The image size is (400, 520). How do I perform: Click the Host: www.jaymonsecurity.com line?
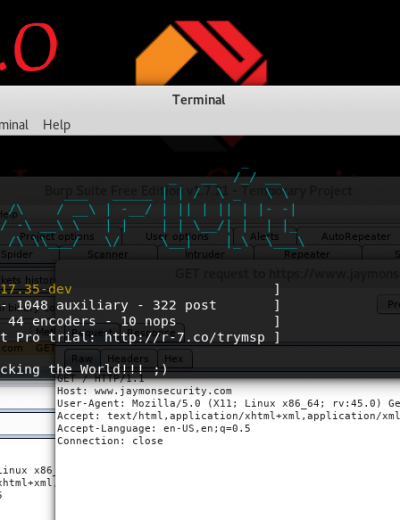click(144, 391)
